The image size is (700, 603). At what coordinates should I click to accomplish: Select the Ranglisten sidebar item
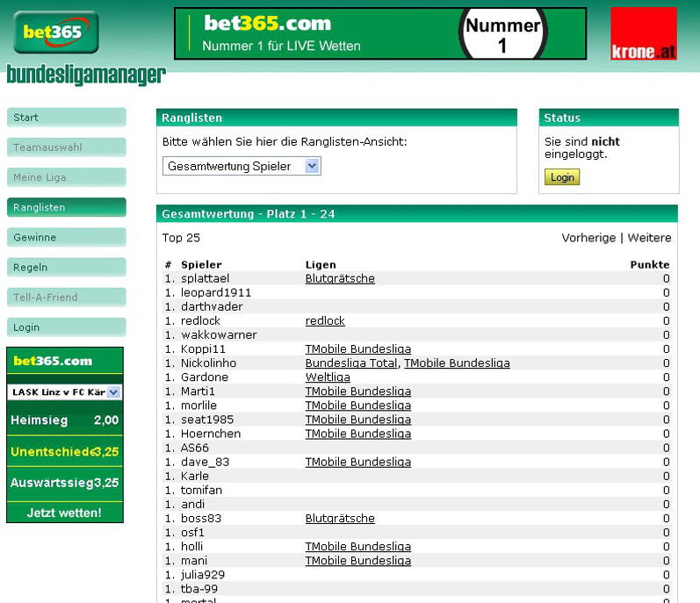point(67,207)
